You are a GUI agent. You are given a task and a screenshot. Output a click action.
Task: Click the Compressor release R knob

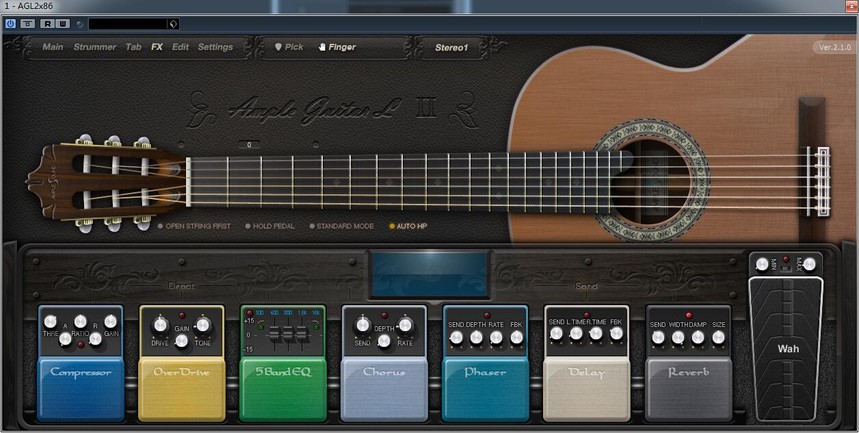(x=95, y=339)
